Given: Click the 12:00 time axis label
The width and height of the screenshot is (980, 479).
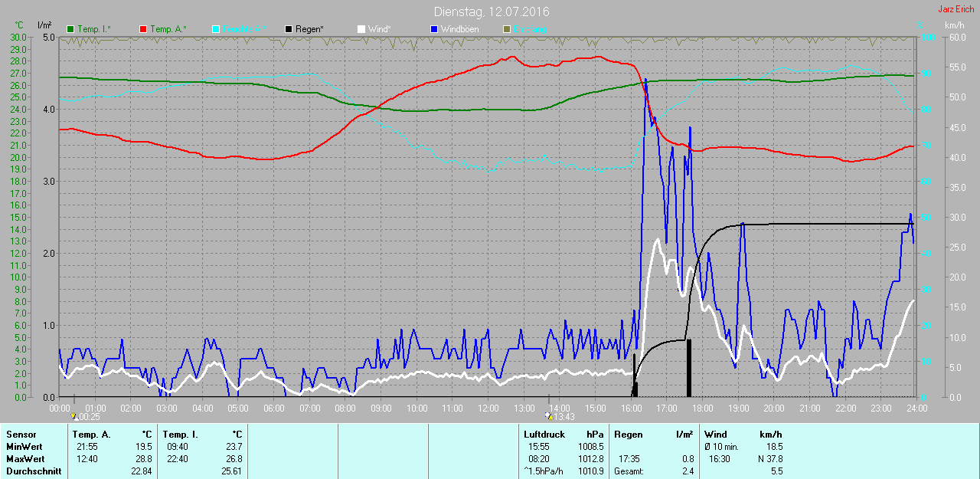Looking at the screenshot, I should pyautogui.click(x=488, y=408).
